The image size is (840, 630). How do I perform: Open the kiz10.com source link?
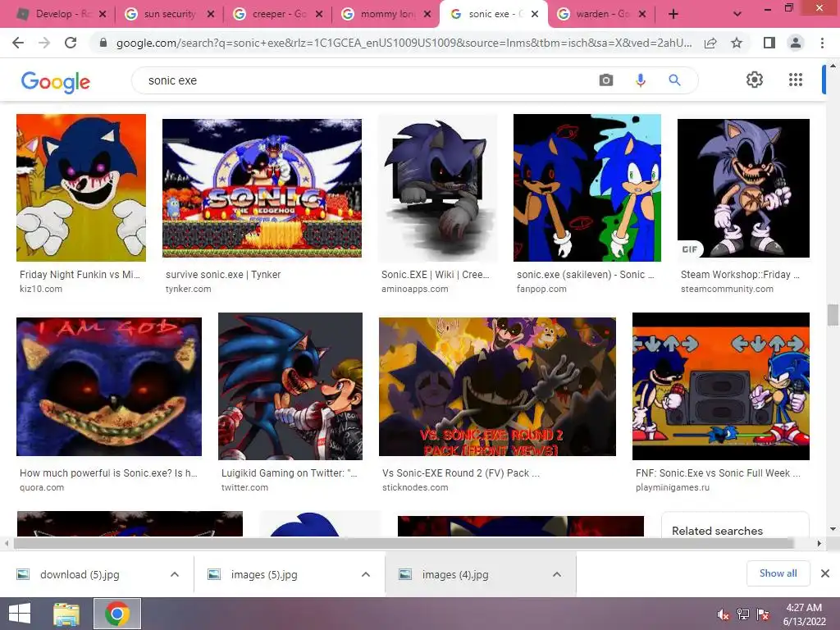41,289
